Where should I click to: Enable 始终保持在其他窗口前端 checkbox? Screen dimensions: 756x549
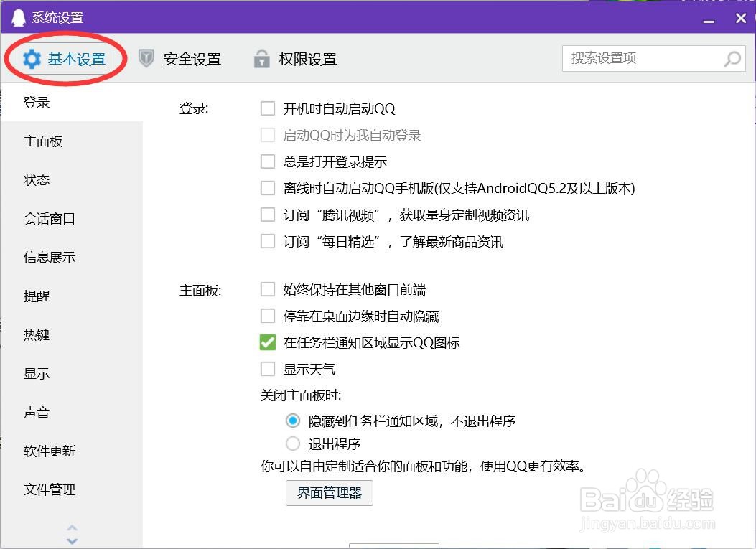268,289
